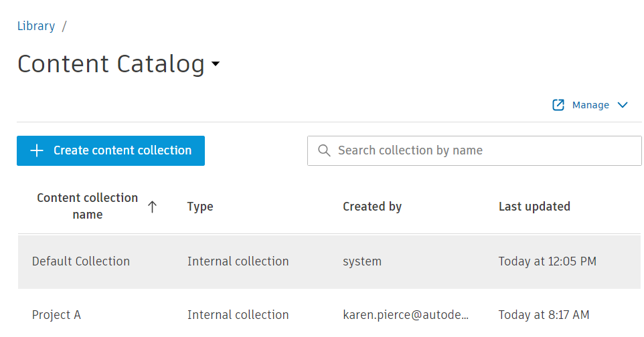Select the Default Collection row name
Viewport: 644px width, 337px height.
pos(81,261)
